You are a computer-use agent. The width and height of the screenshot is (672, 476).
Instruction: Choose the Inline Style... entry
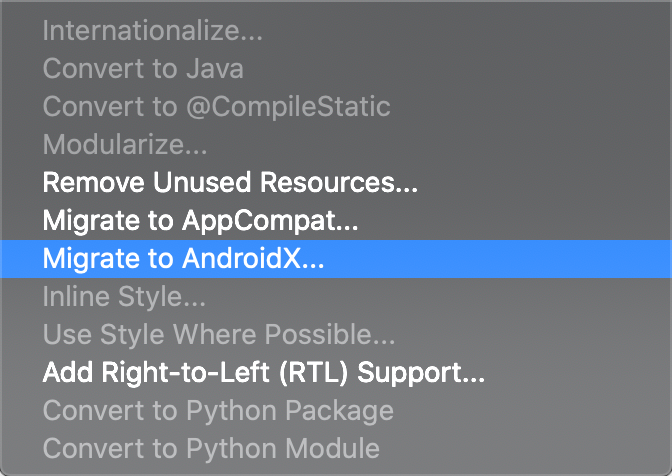[x=124, y=297]
